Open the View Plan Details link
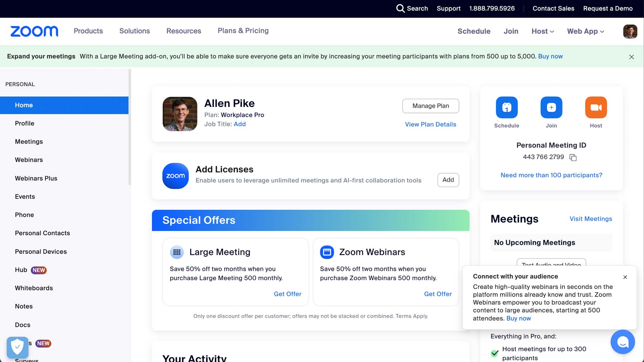 tap(430, 124)
